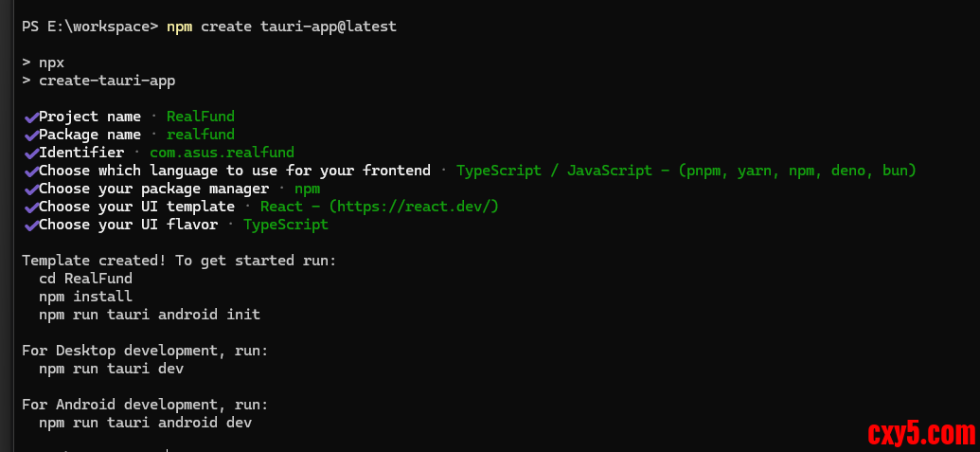Click the checkmark next to Identifier

pyautogui.click(x=30, y=153)
